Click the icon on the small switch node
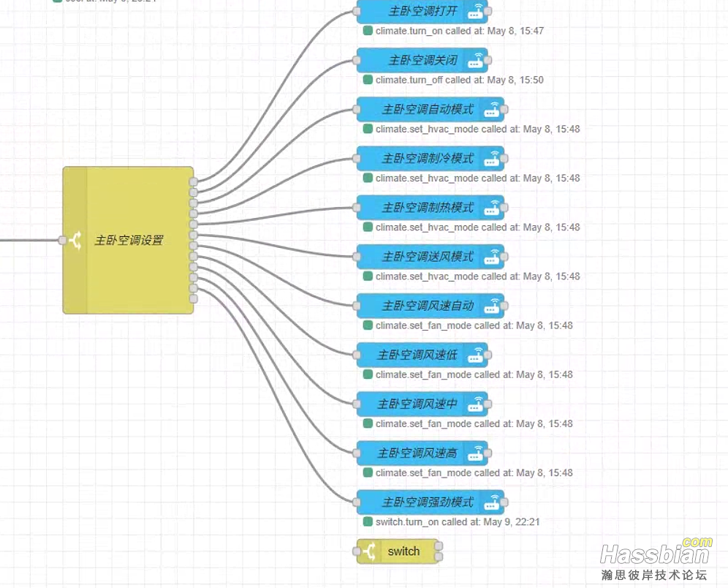This screenshot has height=588, width=728. (x=370, y=551)
